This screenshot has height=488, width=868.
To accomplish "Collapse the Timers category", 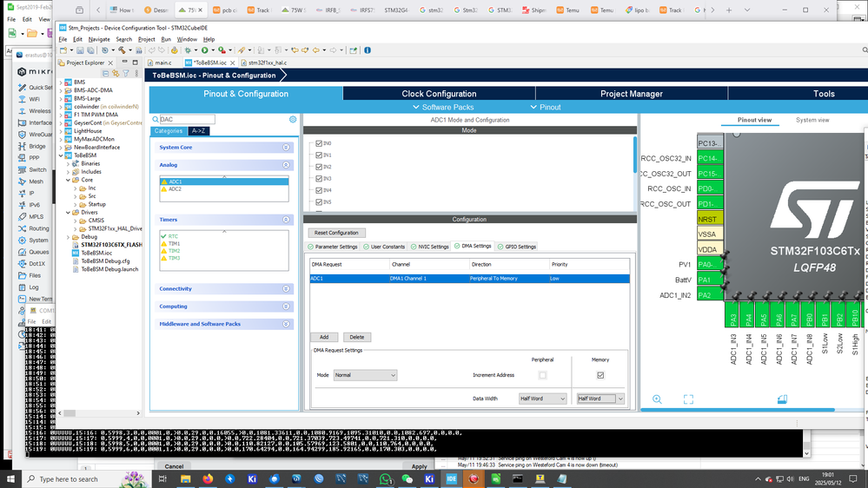I will click(x=286, y=220).
